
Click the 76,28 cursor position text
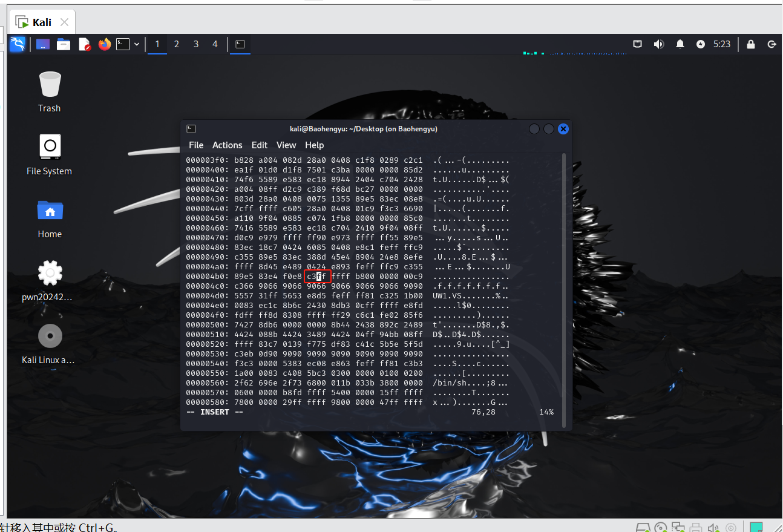click(483, 412)
